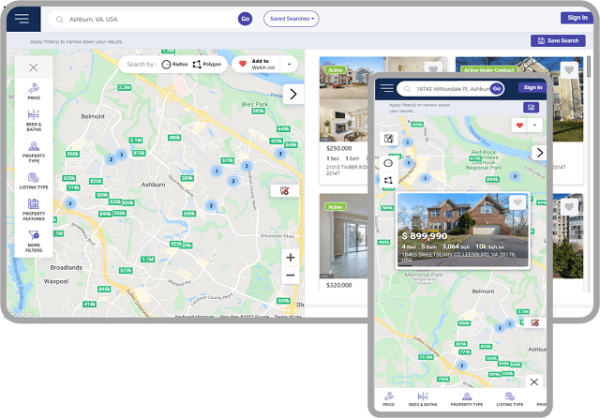Expand the map with right chevron arrow
Viewport: 600px width, 418px height.
click(x=292, y=94)
